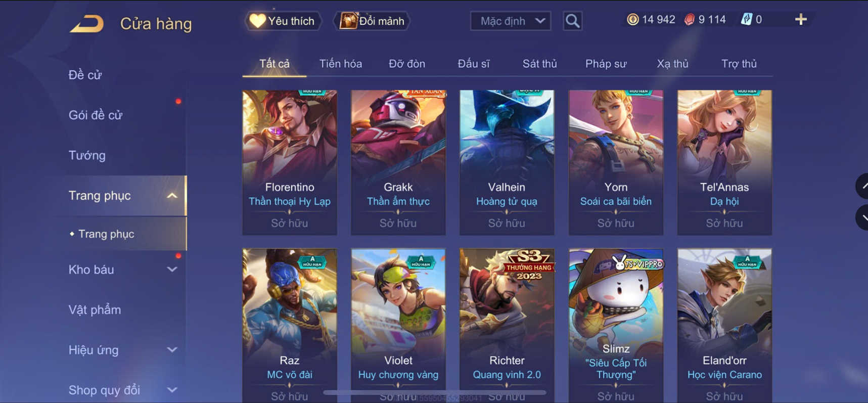Click the up arrow on right edge
This screenshot has height=403, width=868.
coord(863,186)
